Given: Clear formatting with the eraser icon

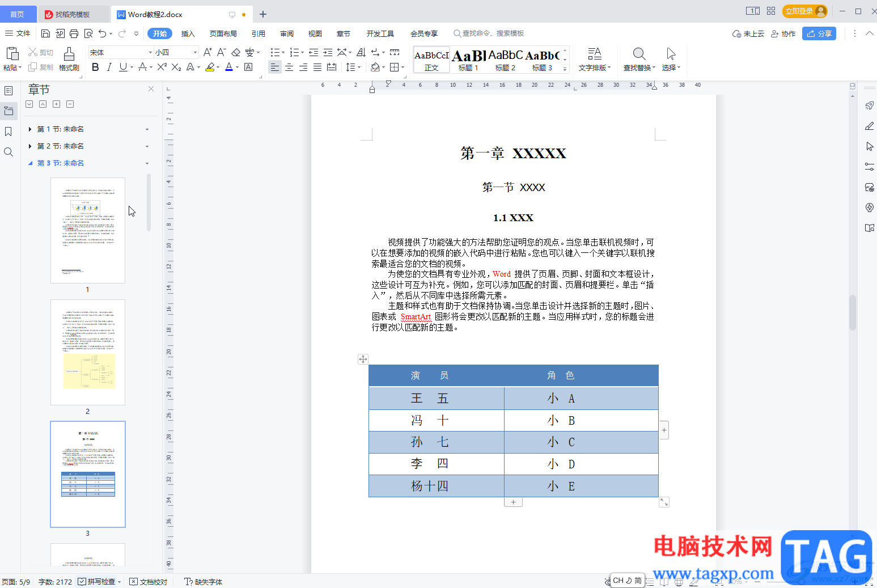Looking at the screenshot, I should [x=236, y=52].
